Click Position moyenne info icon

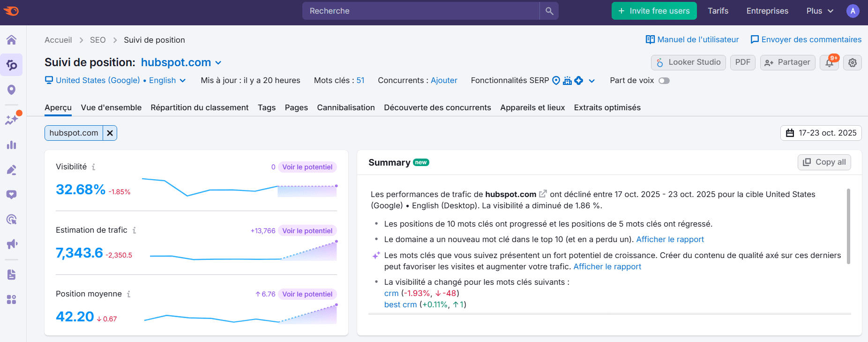(128, 294)
